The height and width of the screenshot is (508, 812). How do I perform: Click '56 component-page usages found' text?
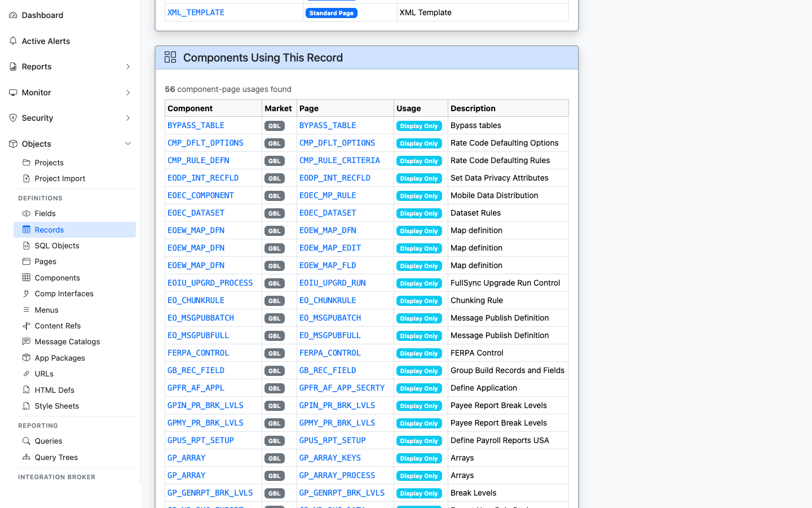pyautogui.click(x=228, y=89)
